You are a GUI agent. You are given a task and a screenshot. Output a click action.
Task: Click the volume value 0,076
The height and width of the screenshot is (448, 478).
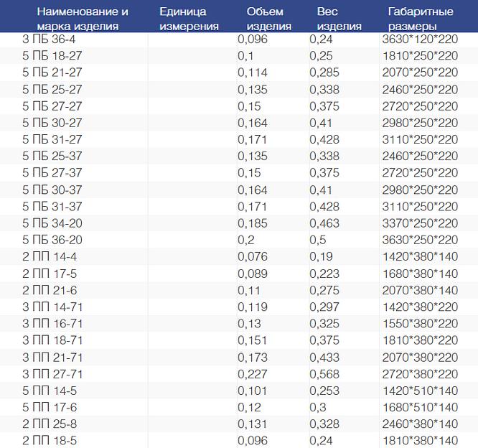[x=253, y=257]
